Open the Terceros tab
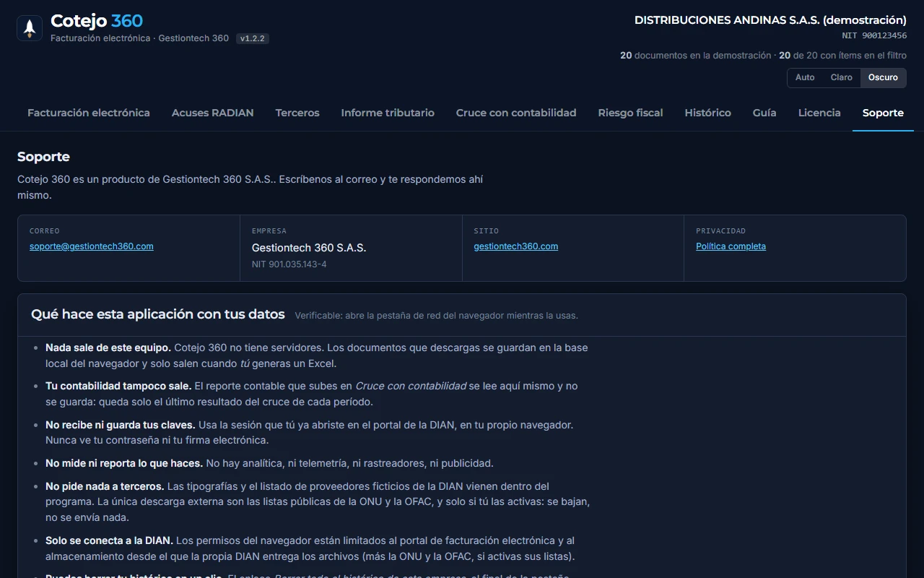The height and width of the screenshot is (578, 924). pos(297,113)
